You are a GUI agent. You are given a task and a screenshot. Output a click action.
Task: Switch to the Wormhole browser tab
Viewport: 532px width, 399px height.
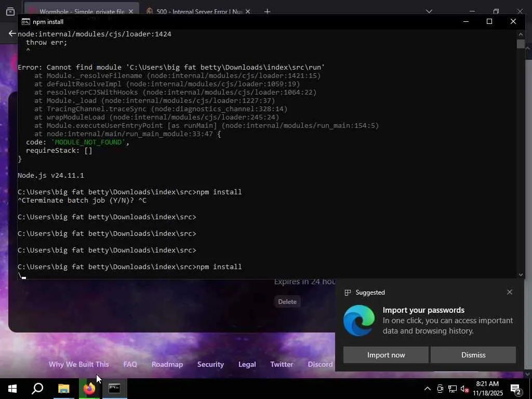[82, 11]
